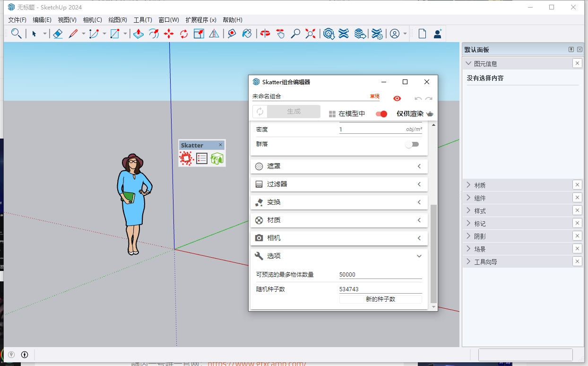Open the Skatter list icon
Screen dimensions: 588x366
[202, 158]
